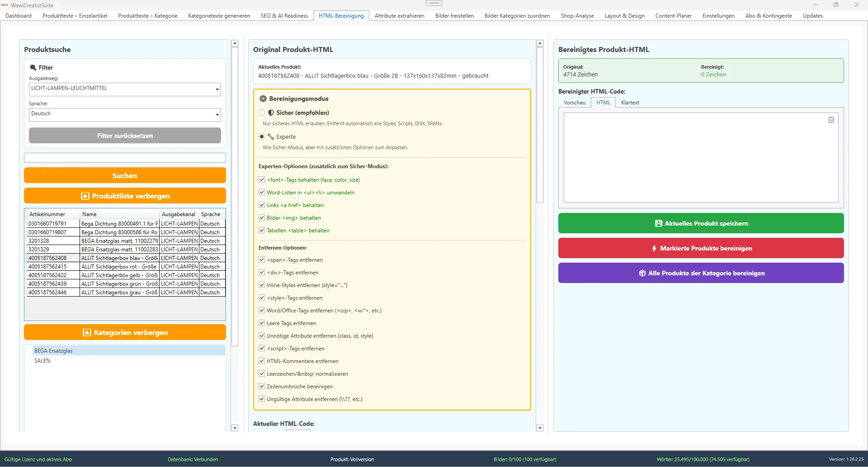The image size is (868, 467).
Task: Click the gear icon beside Bereinigungsmodus
Action: coord(263,99)
